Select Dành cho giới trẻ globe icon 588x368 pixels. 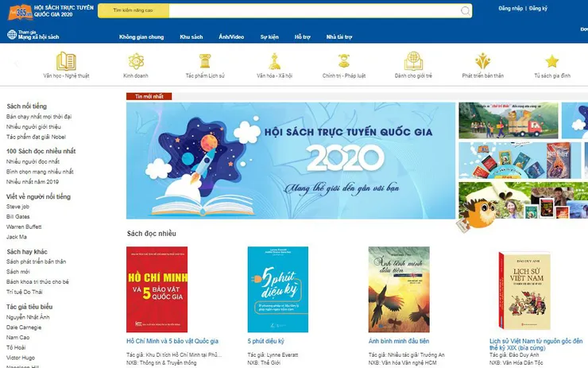pyautogui.click(x=413, y=61)
